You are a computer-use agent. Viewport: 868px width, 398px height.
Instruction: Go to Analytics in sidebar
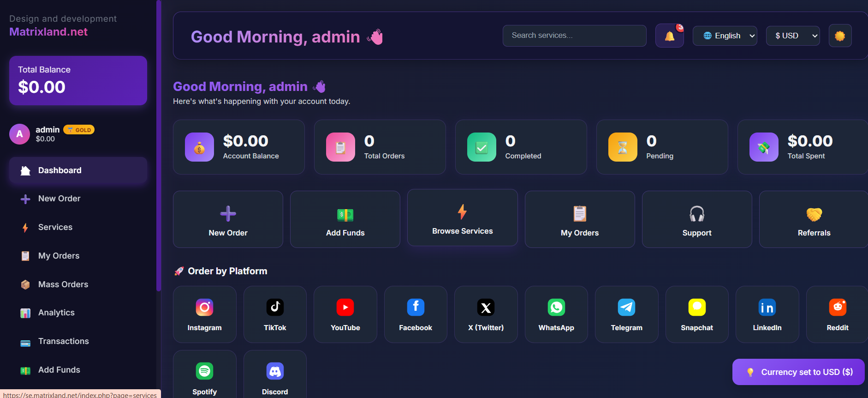(x=56, y=313)
